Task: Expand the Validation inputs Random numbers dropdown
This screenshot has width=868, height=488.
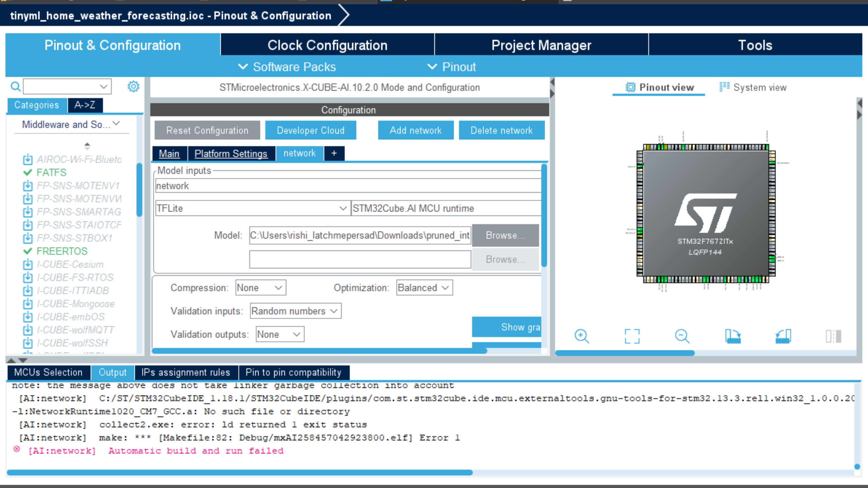Action: [x=295, y=311]
